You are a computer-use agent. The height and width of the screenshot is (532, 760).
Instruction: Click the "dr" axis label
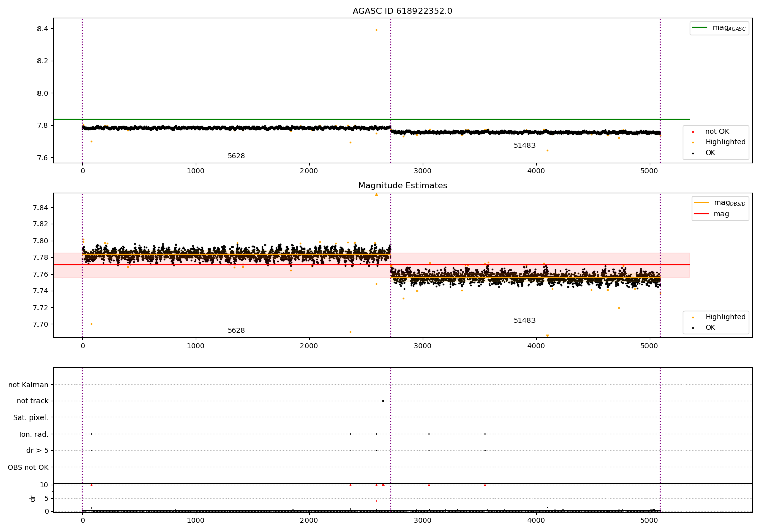coord(33,498)
